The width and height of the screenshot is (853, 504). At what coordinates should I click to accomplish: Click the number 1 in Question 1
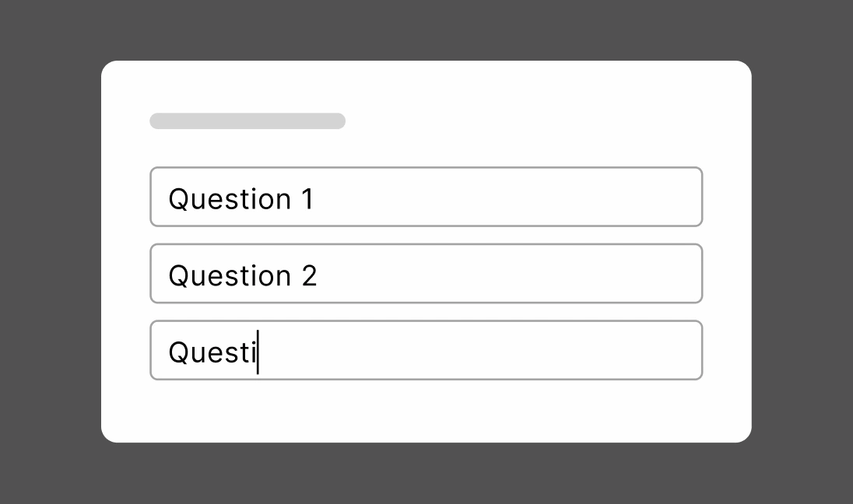[x=308, y=199]
